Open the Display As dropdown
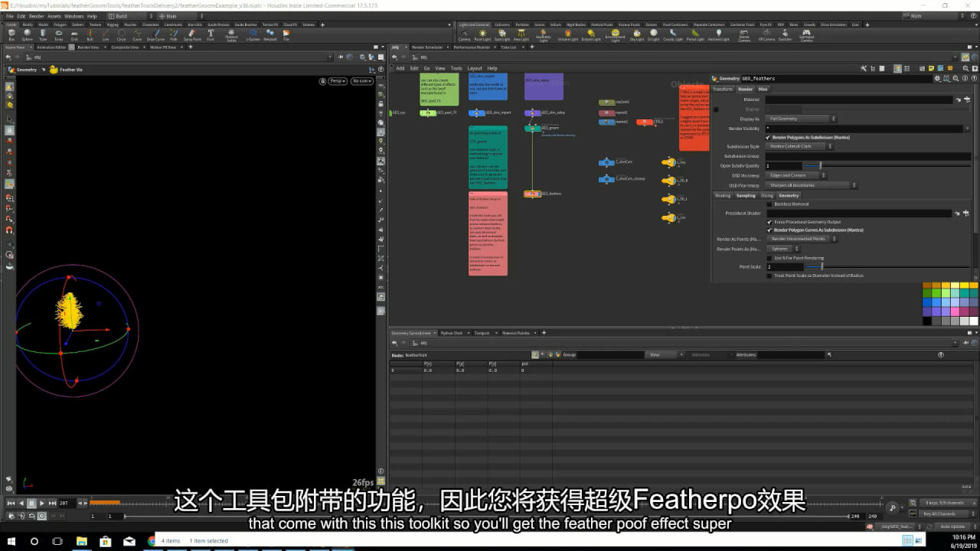980x551 pixels. tap(801, 119)
